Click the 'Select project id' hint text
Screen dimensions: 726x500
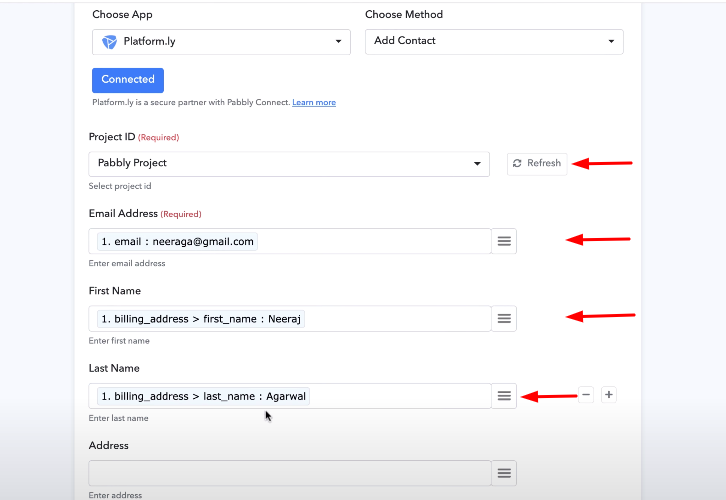tap(120, 186)
